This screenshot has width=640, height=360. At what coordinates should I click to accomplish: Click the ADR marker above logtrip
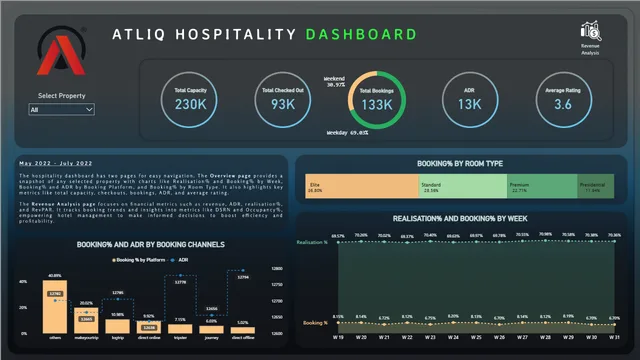(118, 299)
